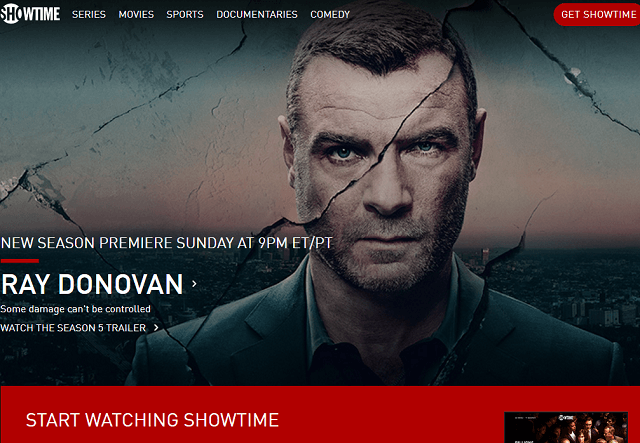
Task: Go to the Movies section
Action: (136, 14)
